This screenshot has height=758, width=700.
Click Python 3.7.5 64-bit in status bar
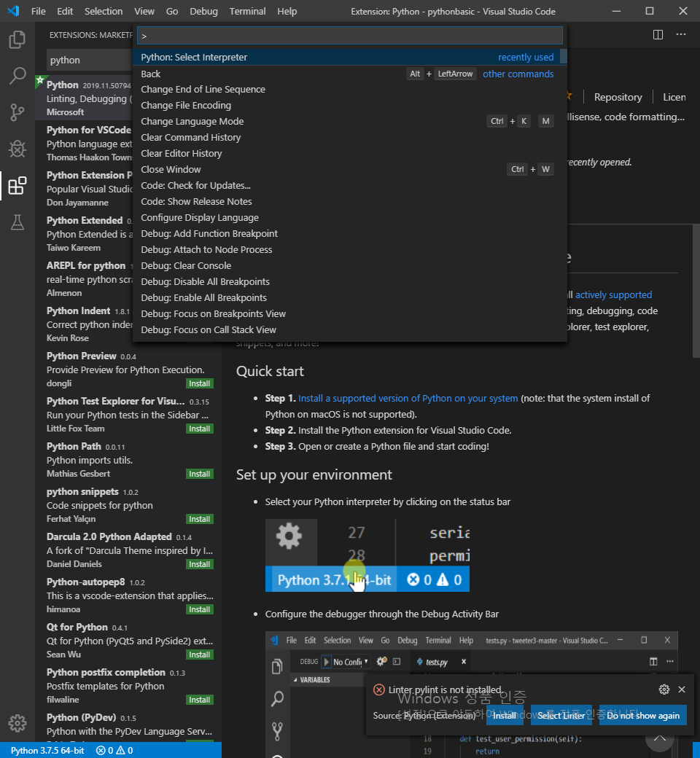47,750
